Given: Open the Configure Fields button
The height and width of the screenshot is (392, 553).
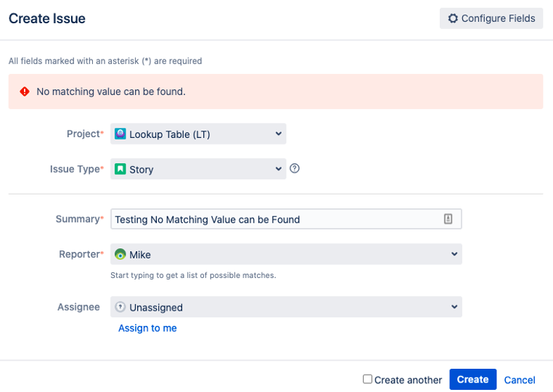Looking at the screenshot, I should click(x=491, y=19).
